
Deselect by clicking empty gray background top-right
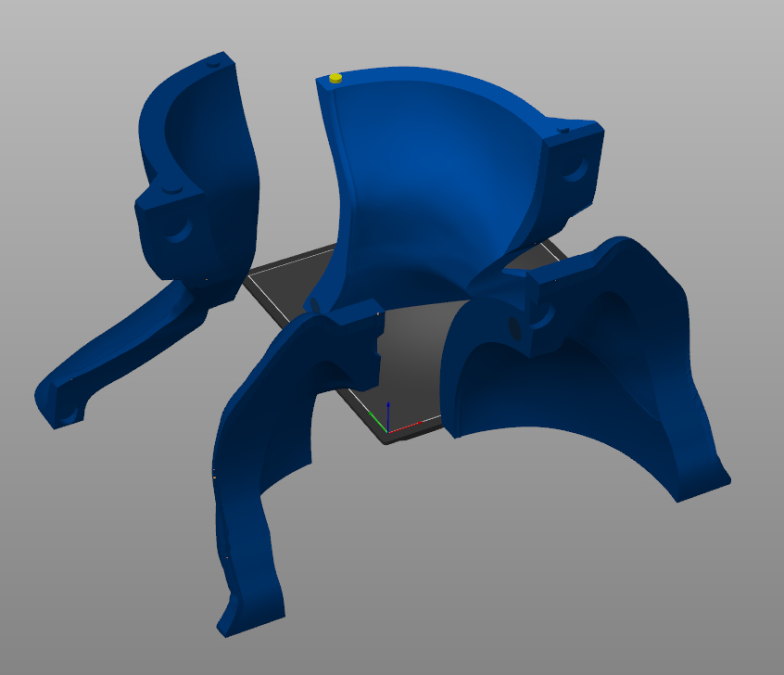click(704, 56)
